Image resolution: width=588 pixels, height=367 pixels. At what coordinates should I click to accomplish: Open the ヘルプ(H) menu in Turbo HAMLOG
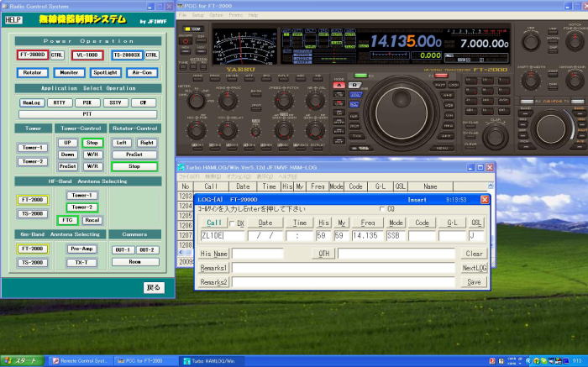(287, 176)
